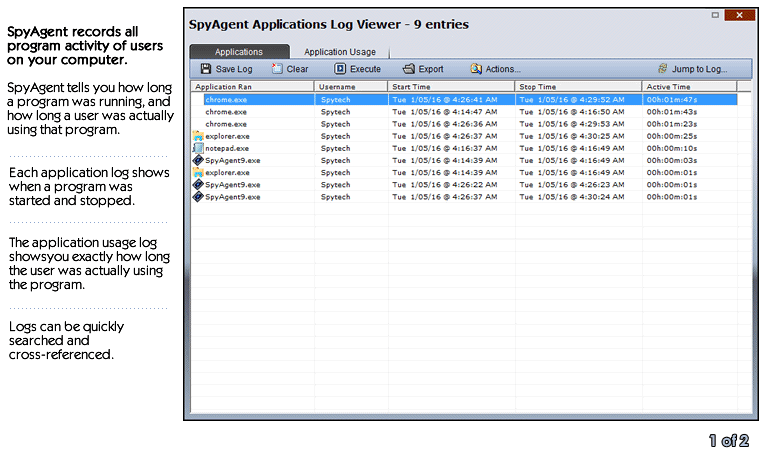Click the Actions magnifier icon
The width and height of the screenshot is (761, 454).
point(476,69)
